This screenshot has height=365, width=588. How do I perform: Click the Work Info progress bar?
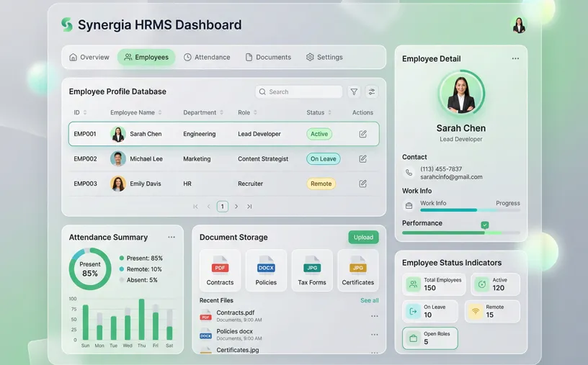[471, 210]
